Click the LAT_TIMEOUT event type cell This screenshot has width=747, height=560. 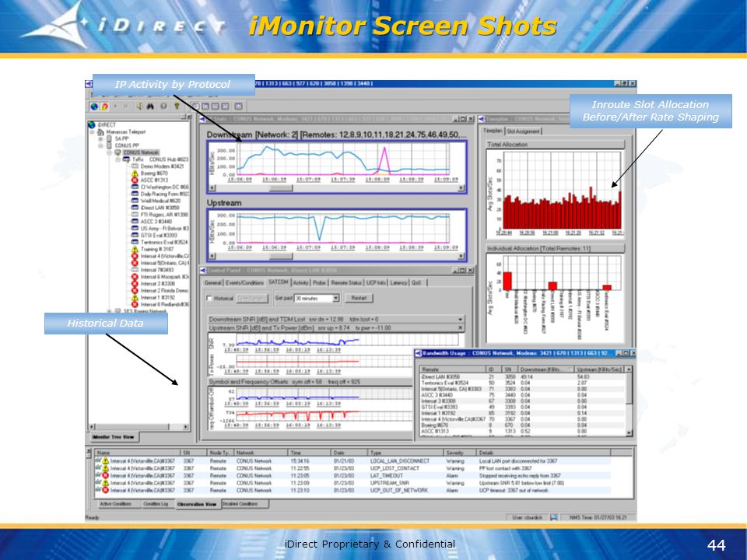click(387, 476)
